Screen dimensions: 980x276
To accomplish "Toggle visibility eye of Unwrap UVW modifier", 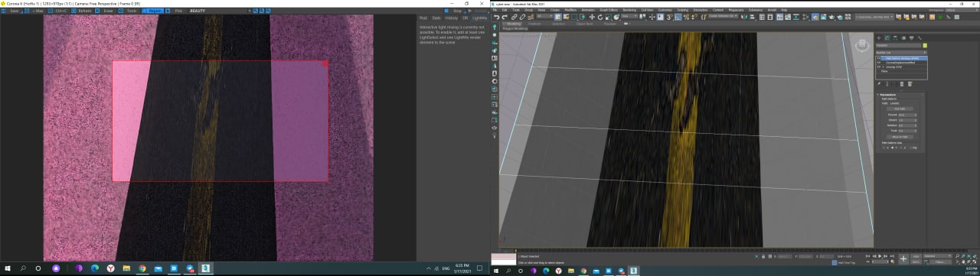I will (878, 67).
